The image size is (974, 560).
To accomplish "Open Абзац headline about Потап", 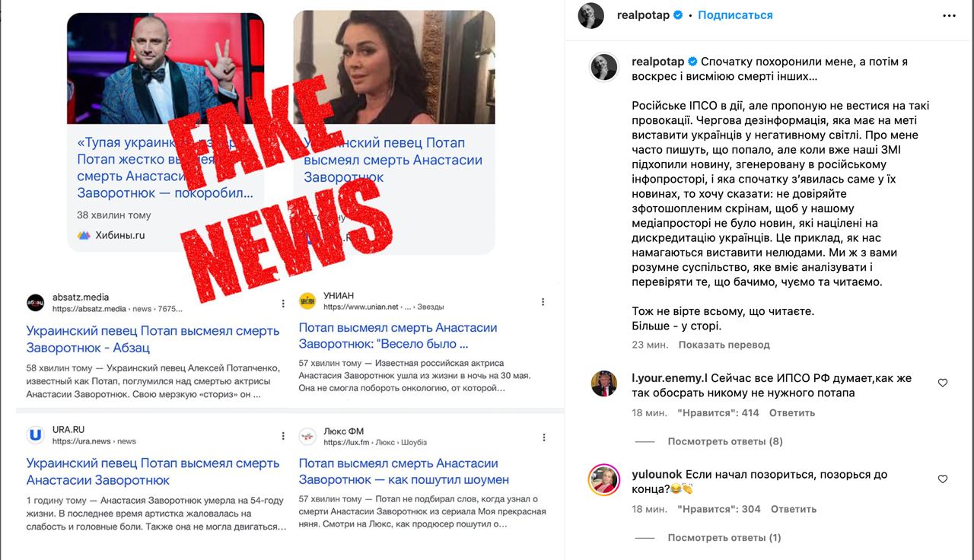I will [x=153, y=339].
